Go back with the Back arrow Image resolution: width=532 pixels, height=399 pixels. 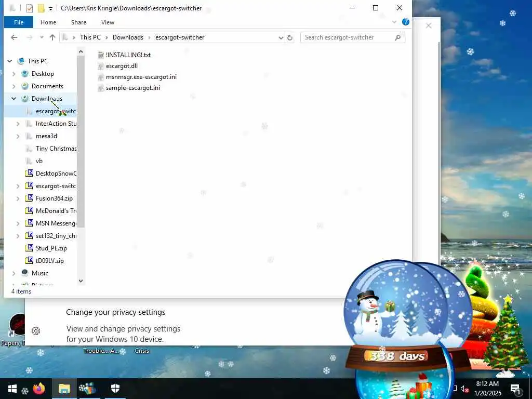(14, 37)
